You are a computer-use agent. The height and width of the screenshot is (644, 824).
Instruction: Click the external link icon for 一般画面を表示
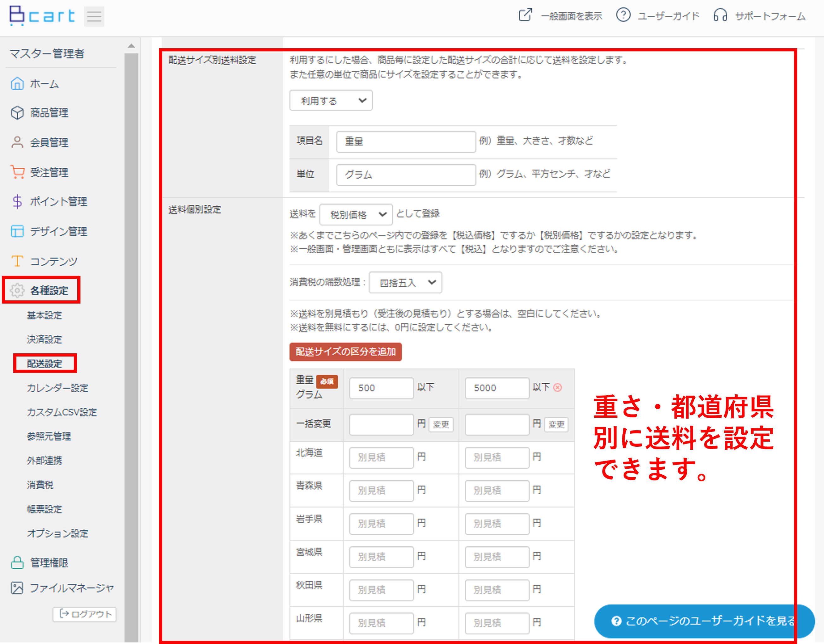525,15
